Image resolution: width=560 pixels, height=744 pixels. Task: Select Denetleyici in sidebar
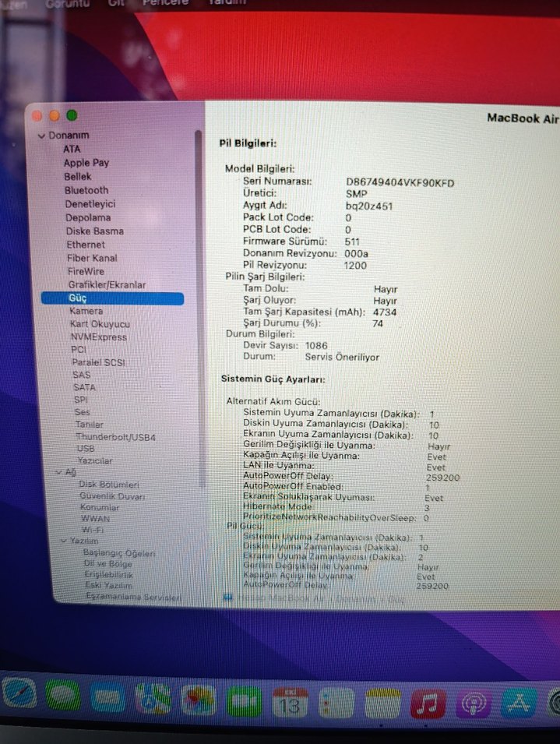(x=90, y=204)
